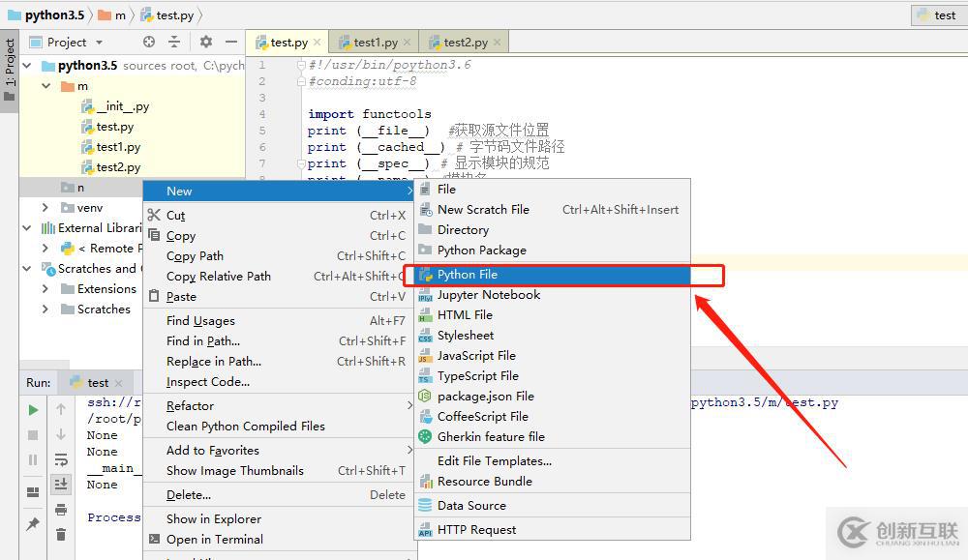Image resolution: width=968 pixels, height=560 pixels.
Task: Select __init__.py in project tree
Action: [116, 106]
